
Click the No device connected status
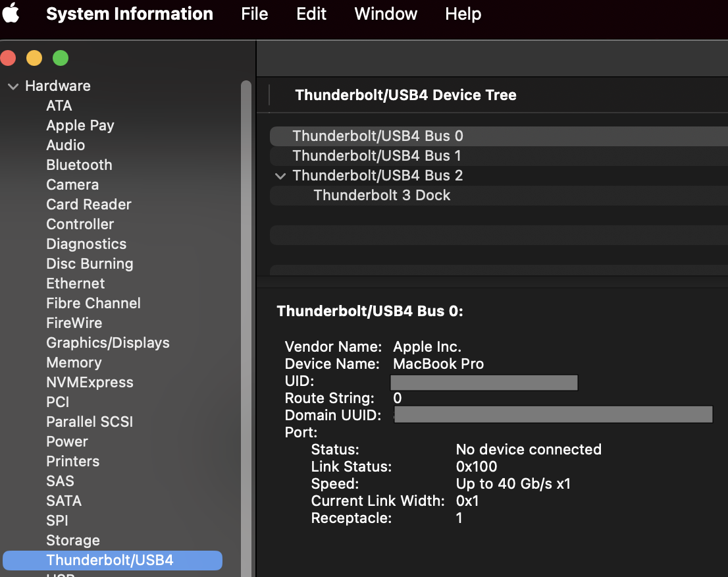(x=529, y=449)
